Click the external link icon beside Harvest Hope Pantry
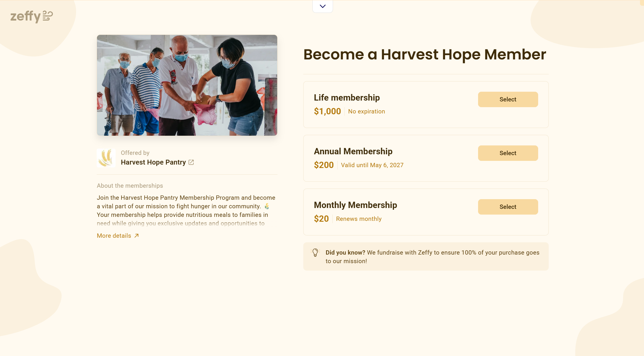This screenshot has width=644, height=356. click(x=191, y=162)
